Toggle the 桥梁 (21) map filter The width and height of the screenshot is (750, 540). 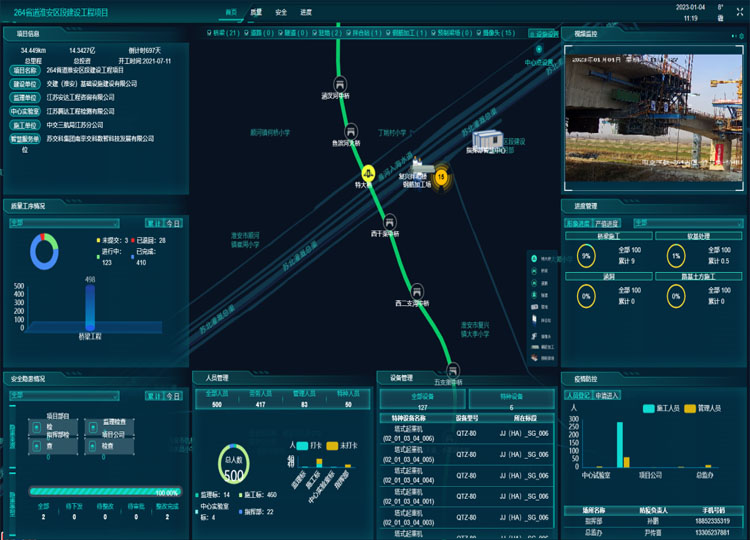click(x=223, y=33)
